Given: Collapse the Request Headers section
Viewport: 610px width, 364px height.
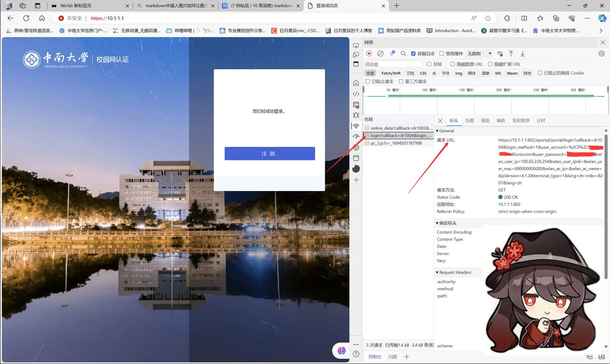Looking at the screenshot, I should tap(453, 273).
